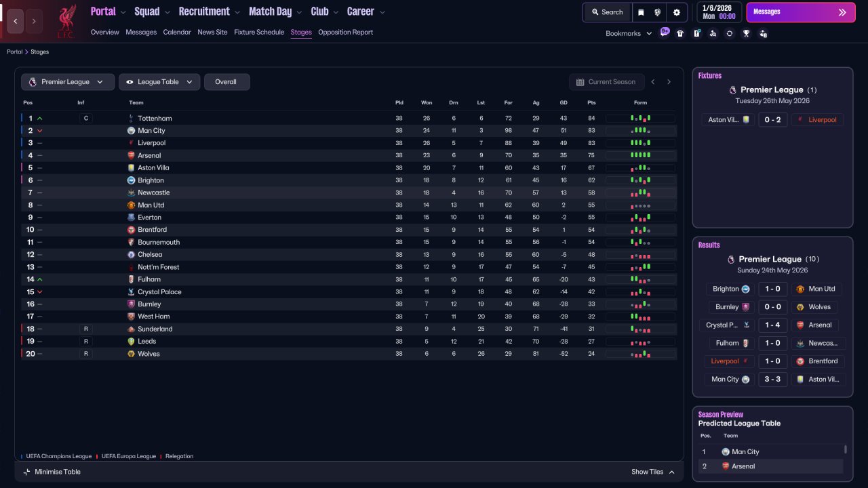Viewport: 868px width, 488px height.
Task: Click the date and time display 1/6/2026
Action: 718,12
